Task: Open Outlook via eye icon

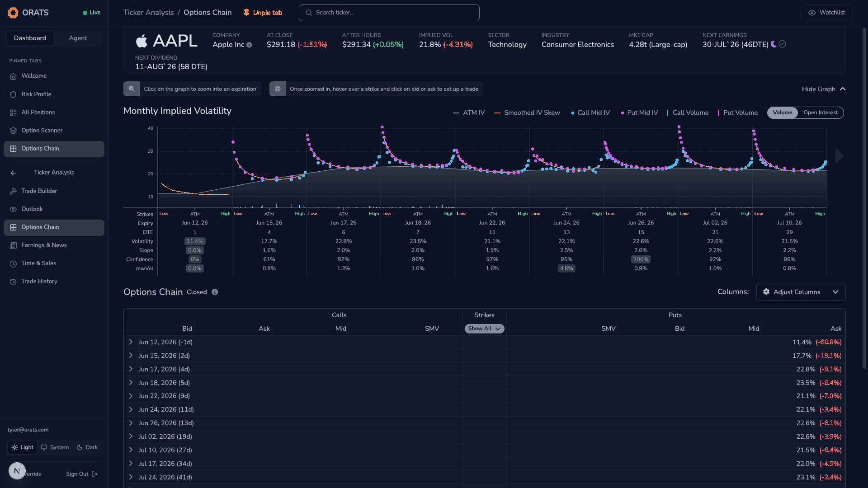Action: [x=13, y=209]
